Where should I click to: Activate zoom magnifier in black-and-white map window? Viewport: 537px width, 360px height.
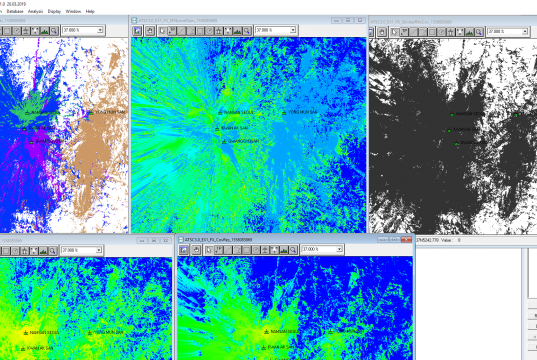click(479, 32)
